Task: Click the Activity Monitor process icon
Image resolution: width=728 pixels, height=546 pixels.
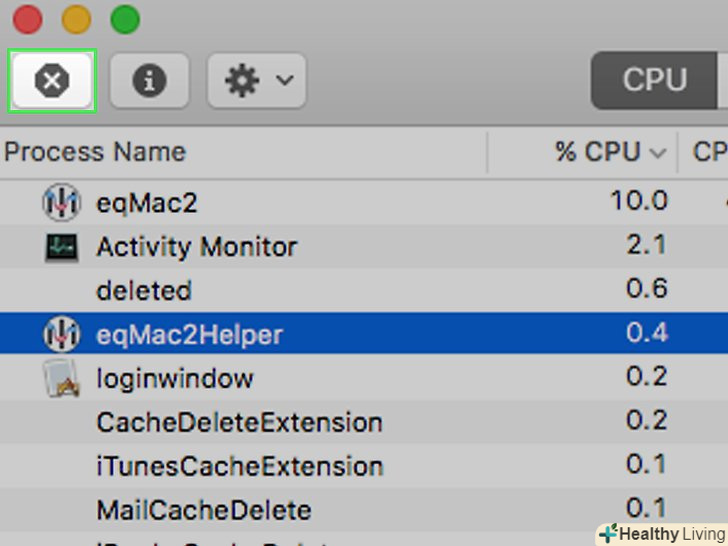Action: point(61,247)
